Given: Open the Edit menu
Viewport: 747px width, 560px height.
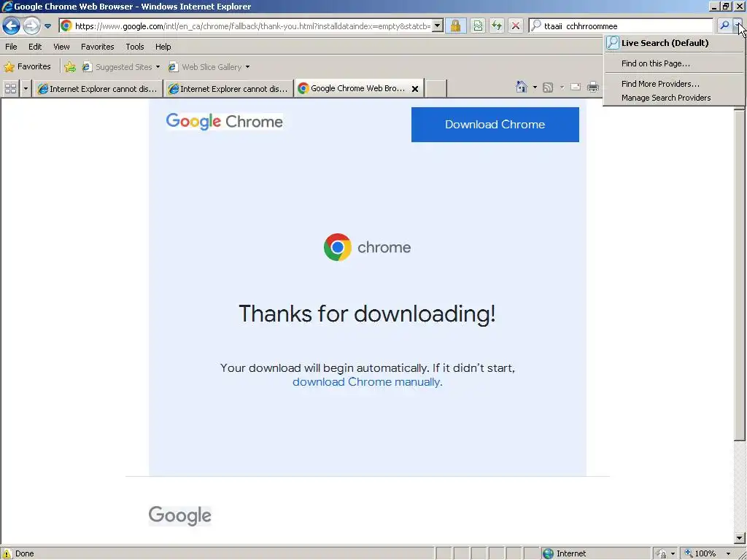Looking at the screenshot, I should click(35, 47).
